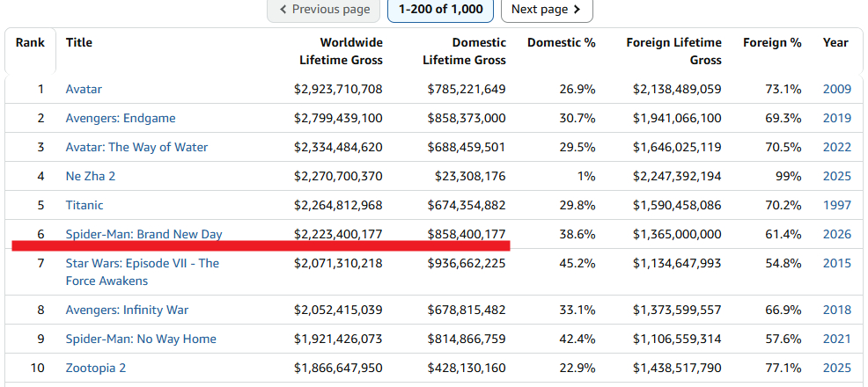Select the $2,799,439,100 worldwide gross cell
The height and width of the screenshot is (387, 868).
pos(338,119)
